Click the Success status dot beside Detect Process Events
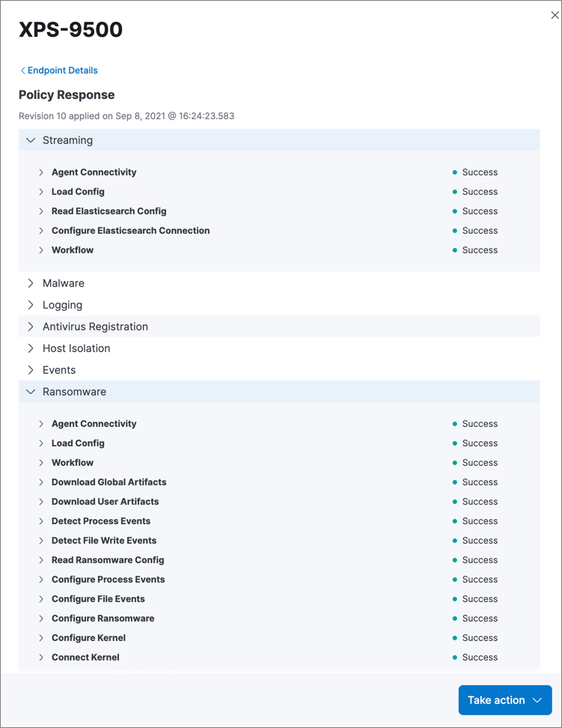Screen dimensions: 562x728 [454, 521]
